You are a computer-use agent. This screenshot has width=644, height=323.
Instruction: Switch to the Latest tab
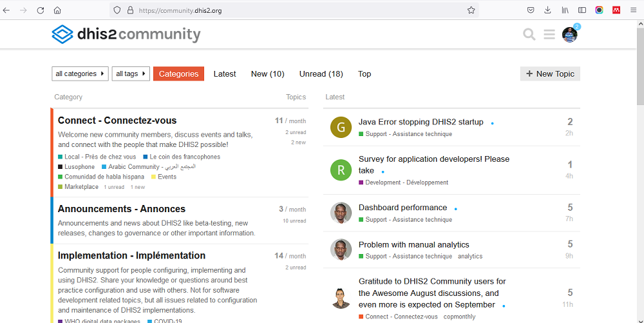(x=225, y=74)
